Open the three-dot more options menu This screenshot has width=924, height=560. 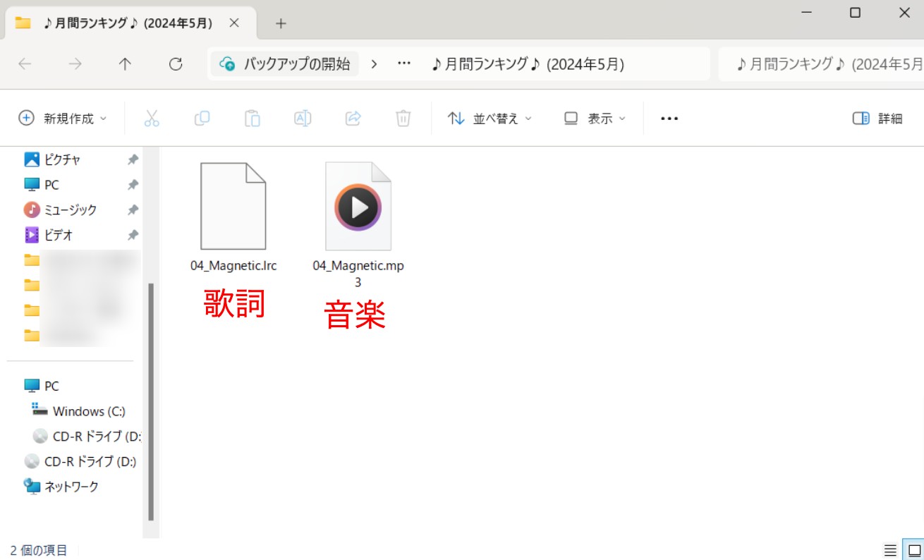pyautogui.click(x=669, y=118)
